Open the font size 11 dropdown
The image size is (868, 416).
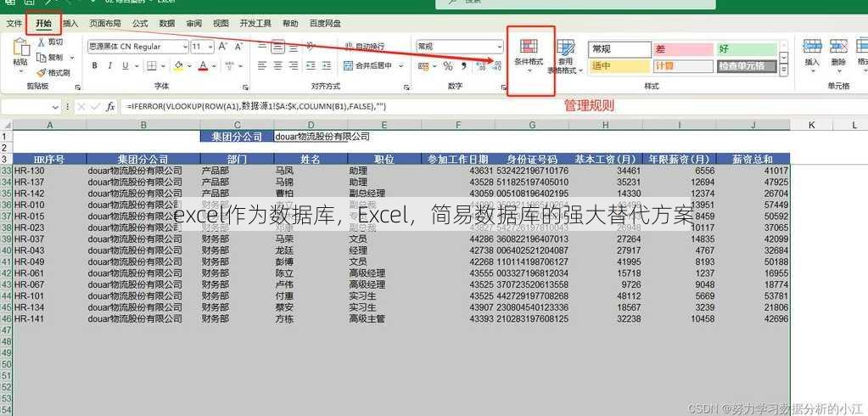click(x=210, y=47)
